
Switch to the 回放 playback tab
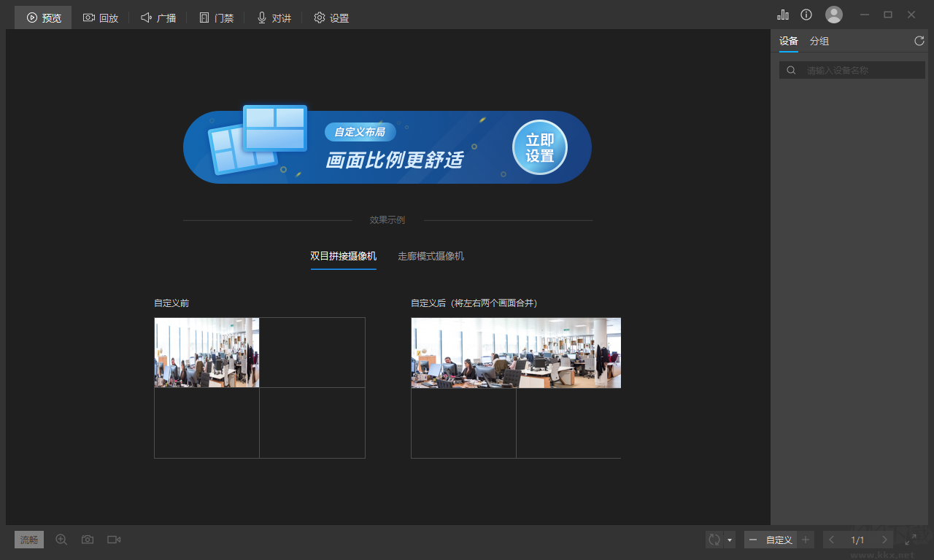click(x=101, y=17)
